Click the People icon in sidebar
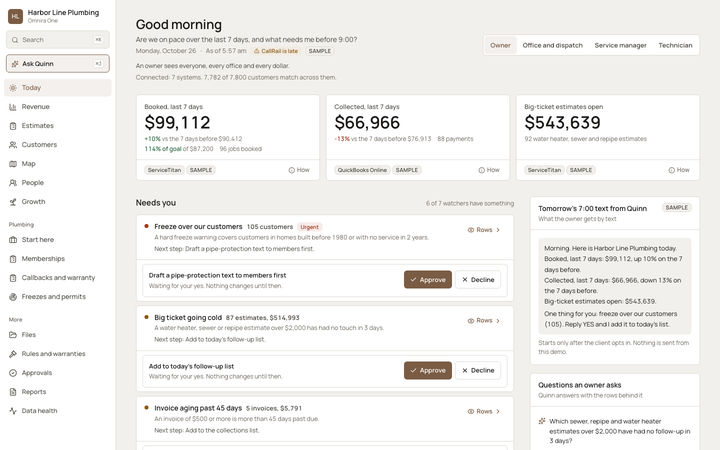720x450 pixels. [13, 183]
